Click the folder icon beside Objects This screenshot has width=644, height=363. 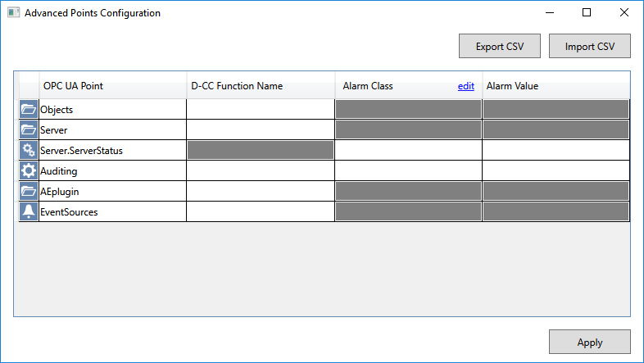pyautogui.click(x=29, y=109)
